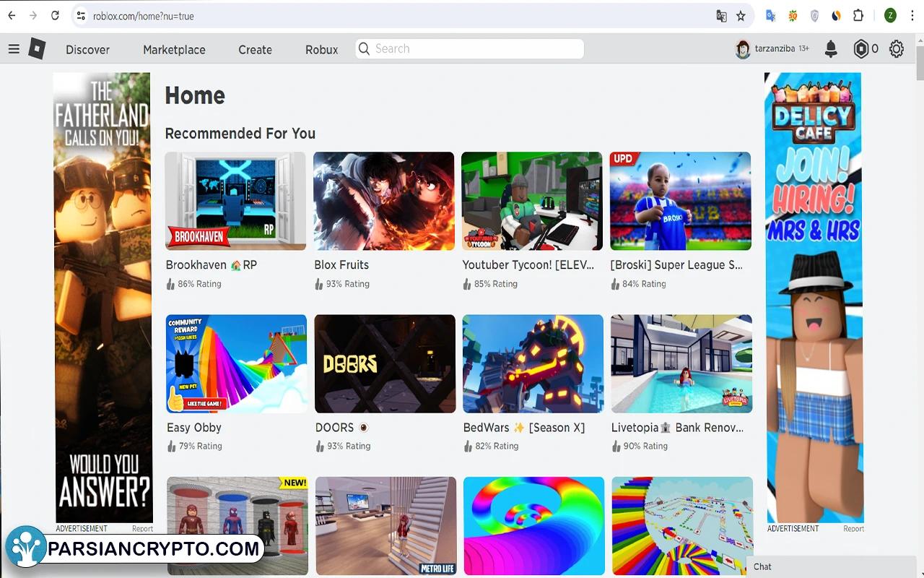Image resolution: width=924 pixels, height=578 pixels.
Task: Open the Robux tab
Action: pyautogui.click(x=321, y=50)
